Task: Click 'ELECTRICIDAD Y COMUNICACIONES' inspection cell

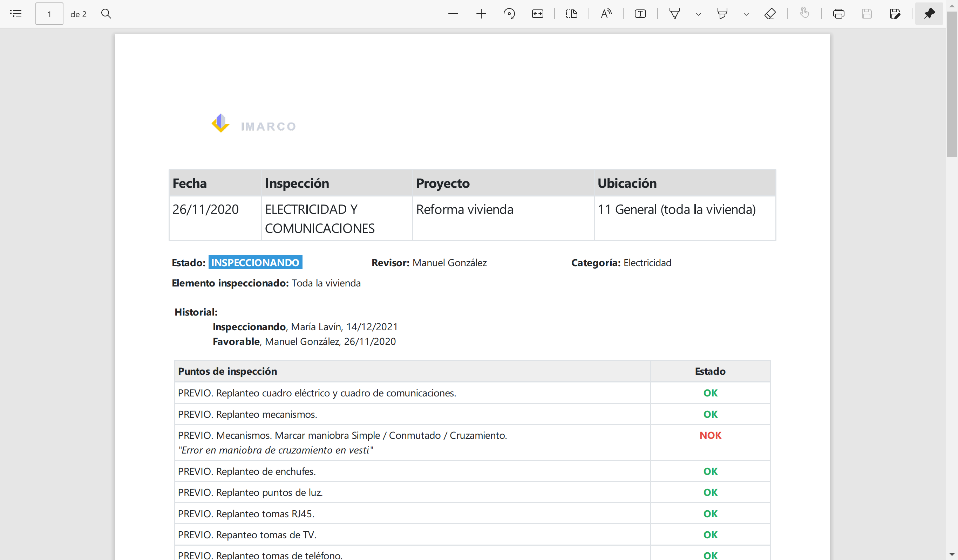Action: 337,218
